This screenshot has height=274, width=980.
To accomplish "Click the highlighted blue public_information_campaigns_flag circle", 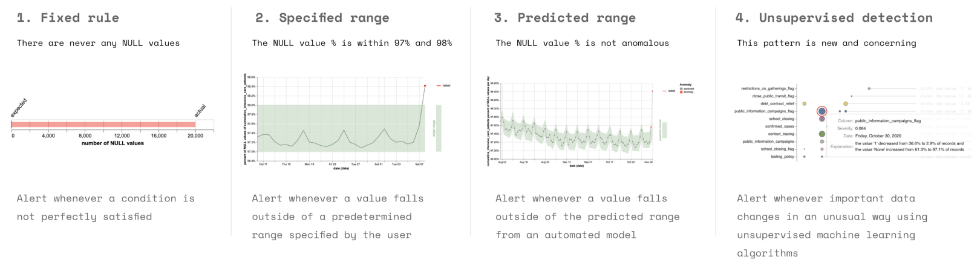I will [x=822, y=111].
